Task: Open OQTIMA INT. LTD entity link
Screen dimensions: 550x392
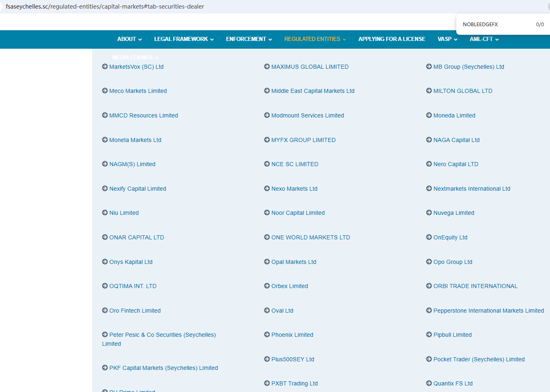Action: pos(133,286)
